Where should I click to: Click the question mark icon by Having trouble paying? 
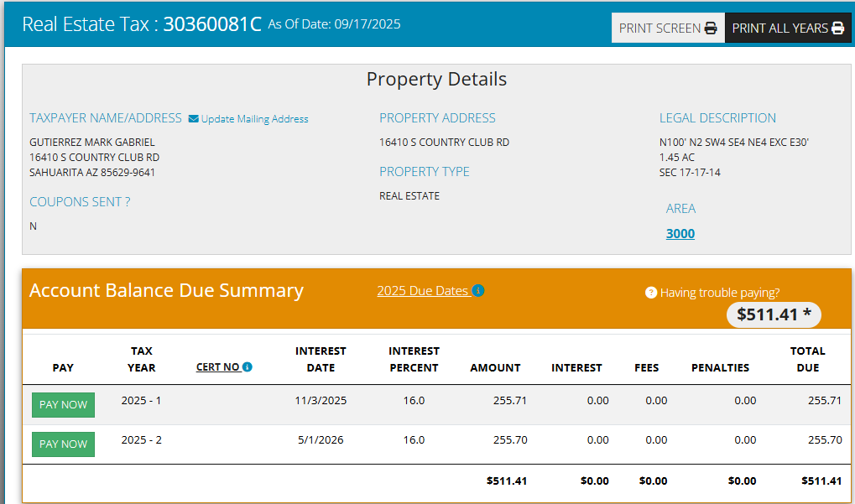coord(650,293)
